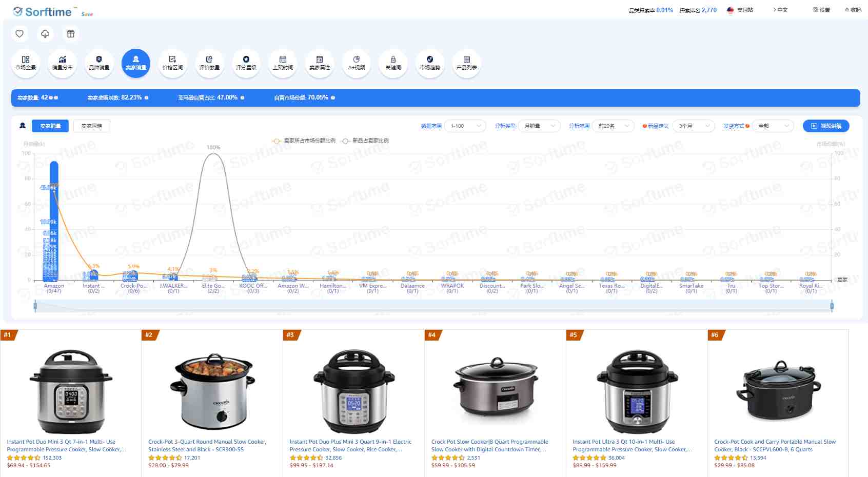Open the 分析范围 前20名 dropdown

[613, 126]
